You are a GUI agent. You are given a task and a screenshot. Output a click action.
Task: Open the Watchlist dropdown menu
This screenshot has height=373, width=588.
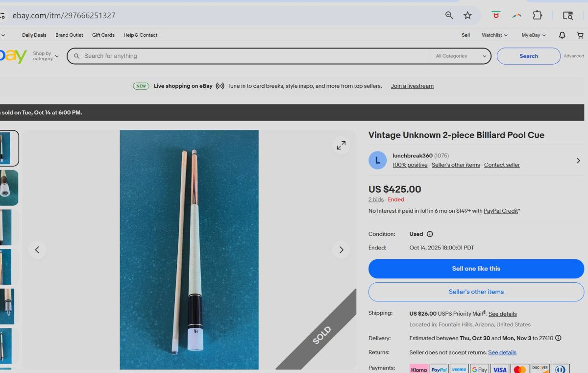494,35
